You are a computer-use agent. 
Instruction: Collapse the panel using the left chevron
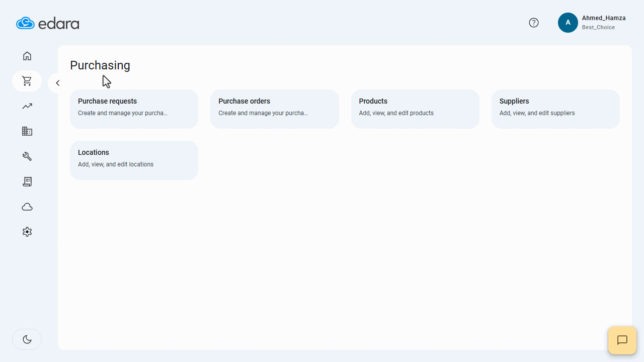(x=58, y=83)
